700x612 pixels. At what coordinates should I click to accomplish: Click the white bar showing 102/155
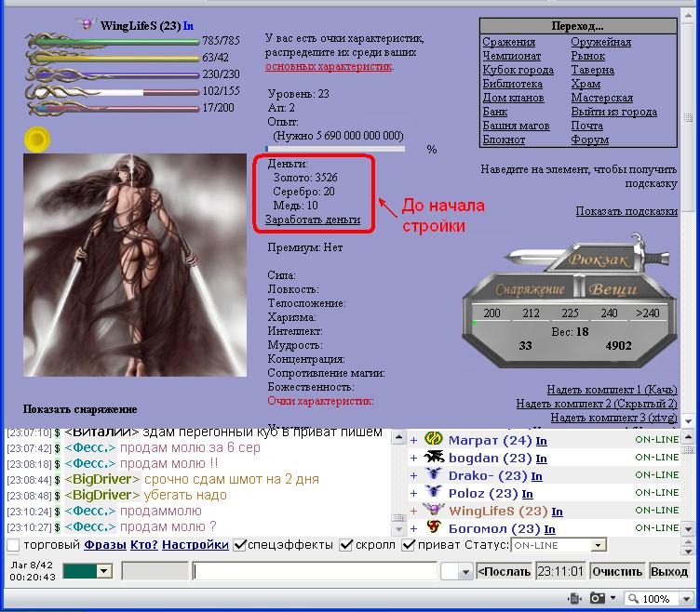pyautogui.click(x=113, y=91)
